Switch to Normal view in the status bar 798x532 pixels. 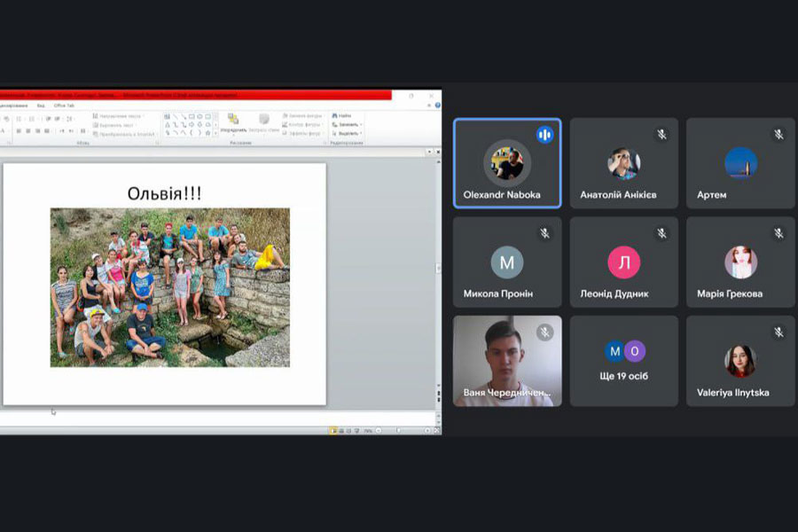[334, 431]
